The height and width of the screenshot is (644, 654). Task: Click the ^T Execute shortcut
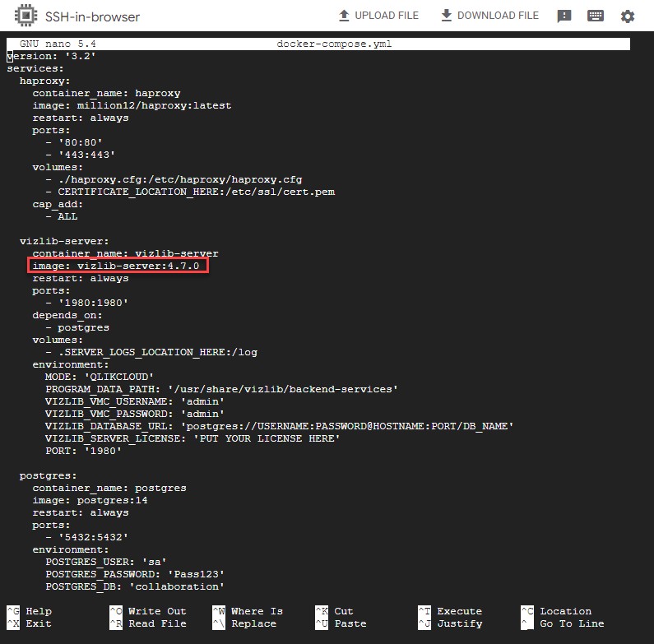pos(450,611)
